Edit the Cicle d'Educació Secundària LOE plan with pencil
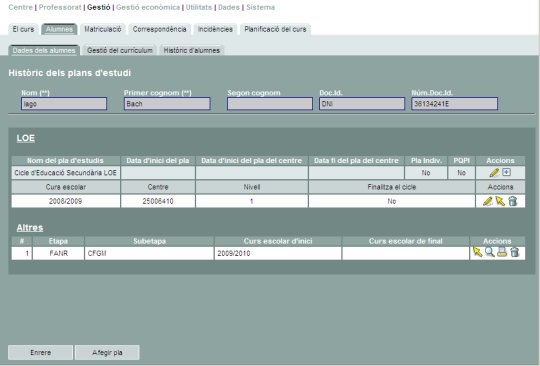The image size is (540, 366). coord(494,173)
